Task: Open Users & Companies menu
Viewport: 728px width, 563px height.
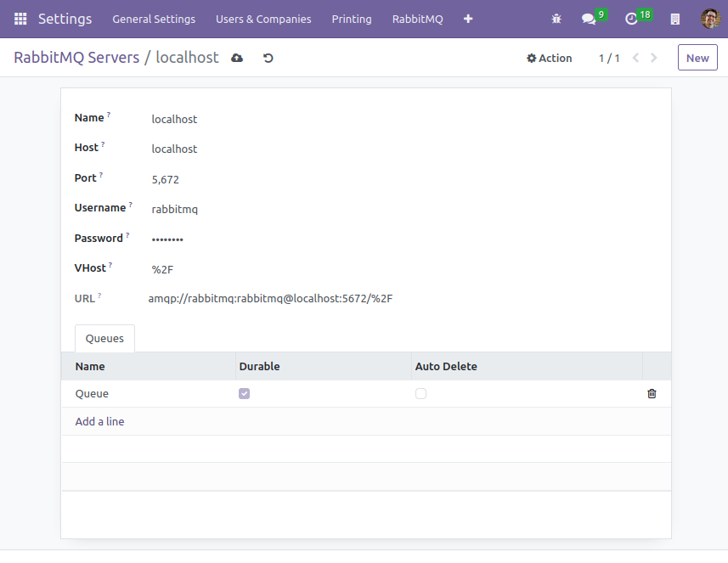Action: pos(263,19)
